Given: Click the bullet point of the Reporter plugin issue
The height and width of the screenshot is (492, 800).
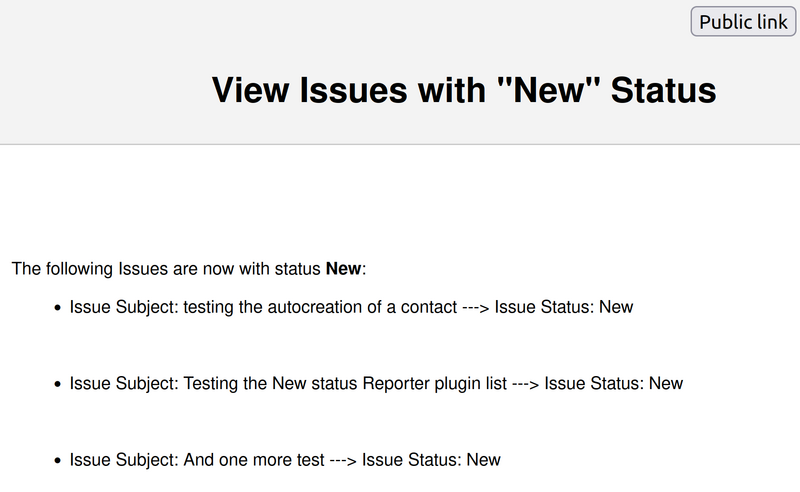Looking at the screenshot, I should [x=58, y=384].
